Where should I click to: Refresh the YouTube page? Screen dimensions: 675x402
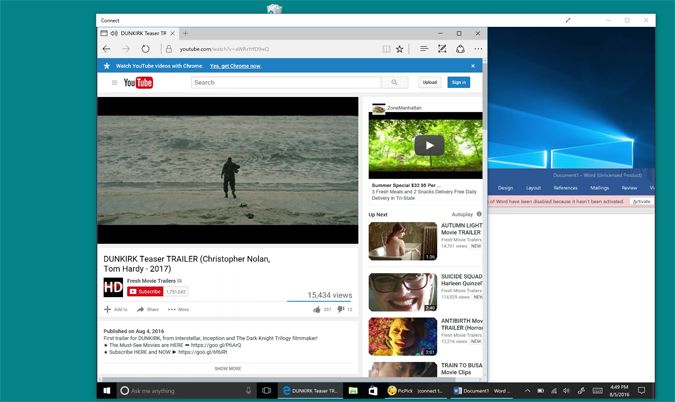146,49
